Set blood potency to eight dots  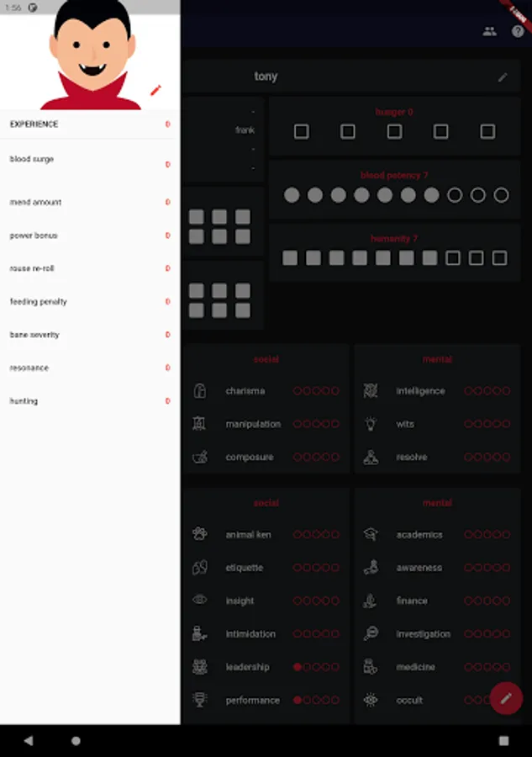pos(455,195)
